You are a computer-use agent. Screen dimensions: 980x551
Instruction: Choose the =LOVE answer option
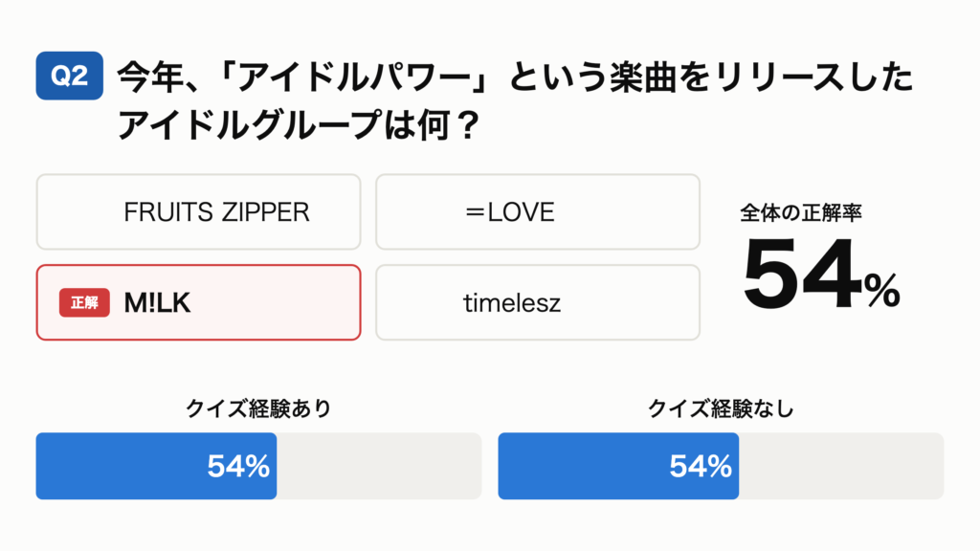click(538, 211)
